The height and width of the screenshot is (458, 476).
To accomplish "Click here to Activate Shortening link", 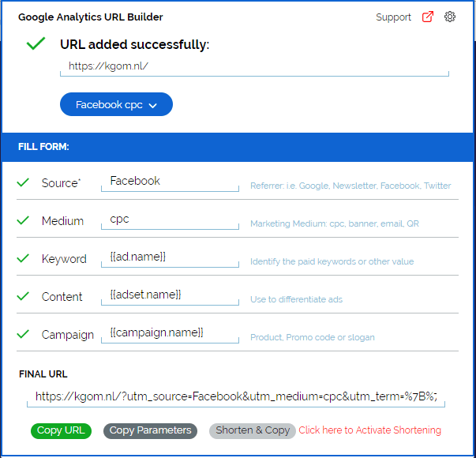I will coord(369,430).
